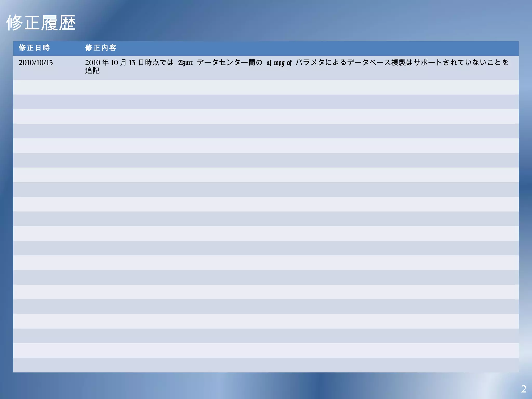This screenshot has height=399, width=532.
Task: Click the bottom-most row of the table
Action: point(266,365)
